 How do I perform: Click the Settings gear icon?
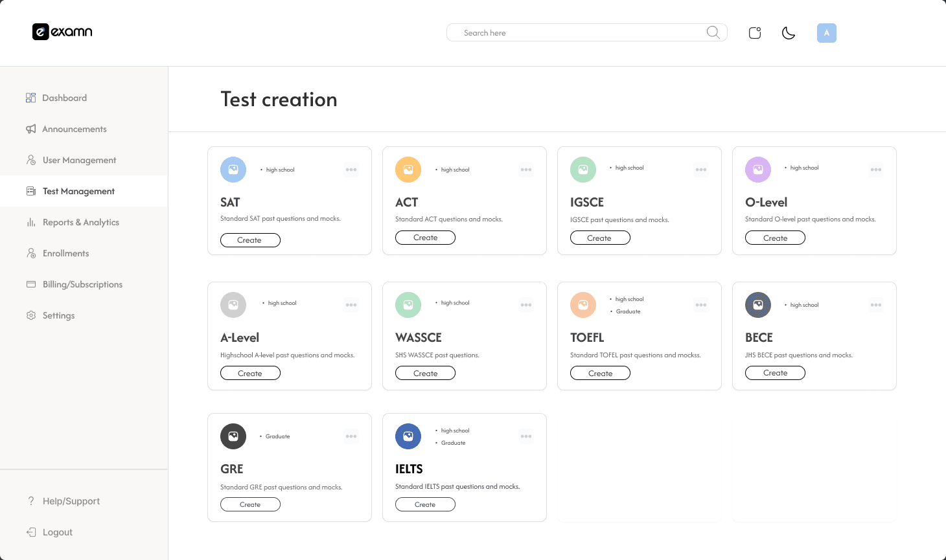tap(30, 315)
